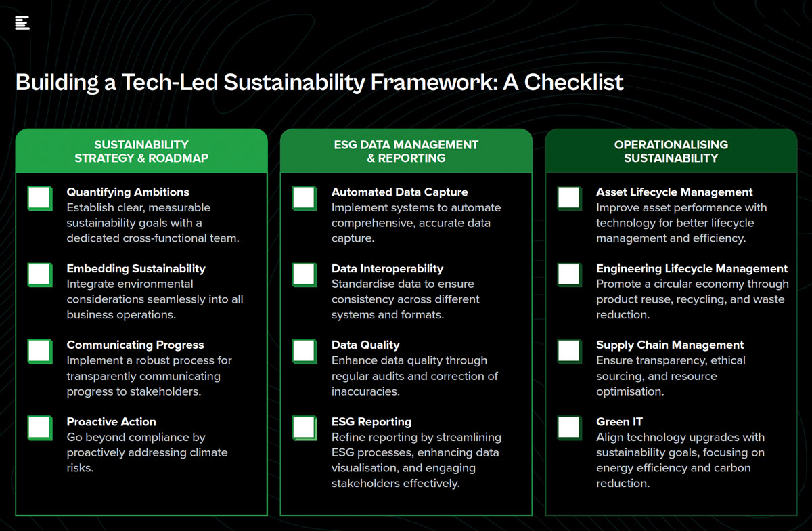Mark Communicating Progress as done
Screen dimensions: 812x531
point(40,352)
